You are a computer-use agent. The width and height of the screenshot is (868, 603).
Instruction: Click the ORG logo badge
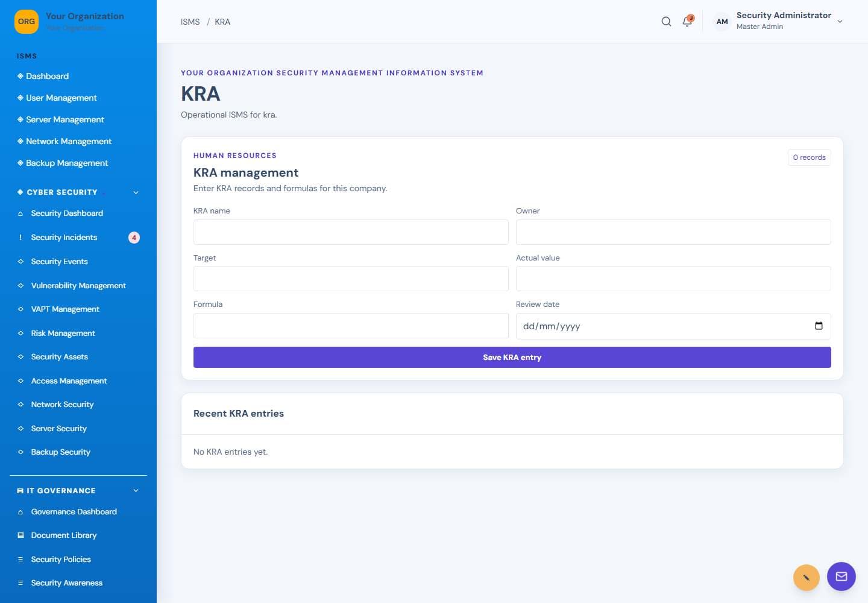[x=27, y=22]
